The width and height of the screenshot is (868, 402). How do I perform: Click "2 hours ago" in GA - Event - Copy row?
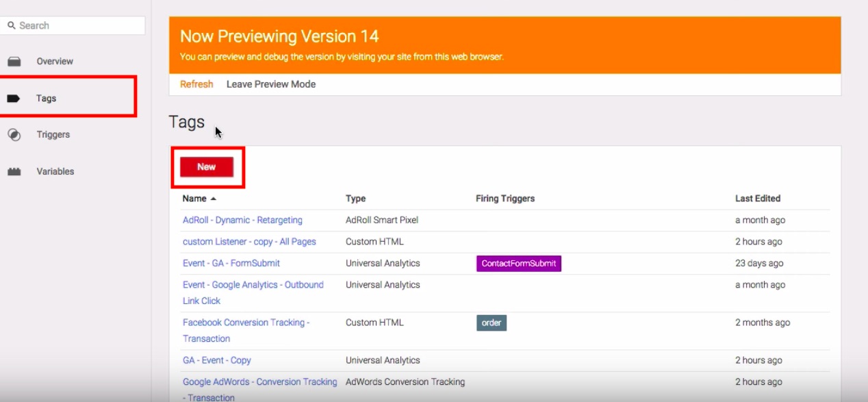pos(758,360)
